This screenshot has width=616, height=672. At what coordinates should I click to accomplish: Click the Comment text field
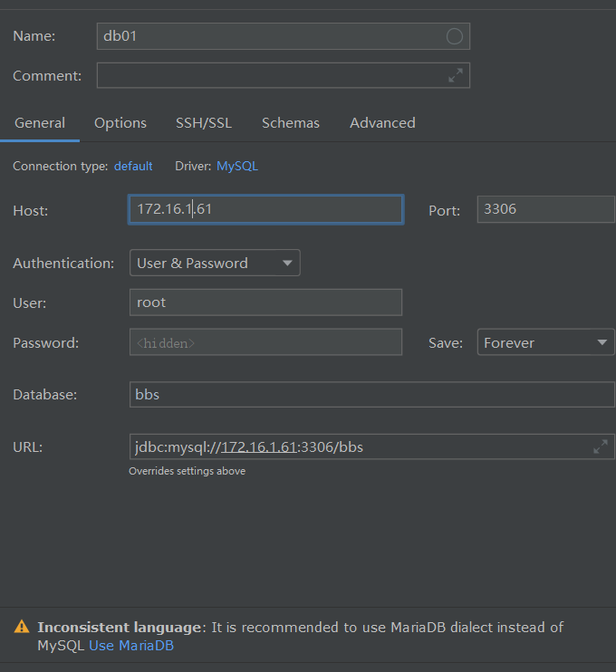(x=272, y=75)
